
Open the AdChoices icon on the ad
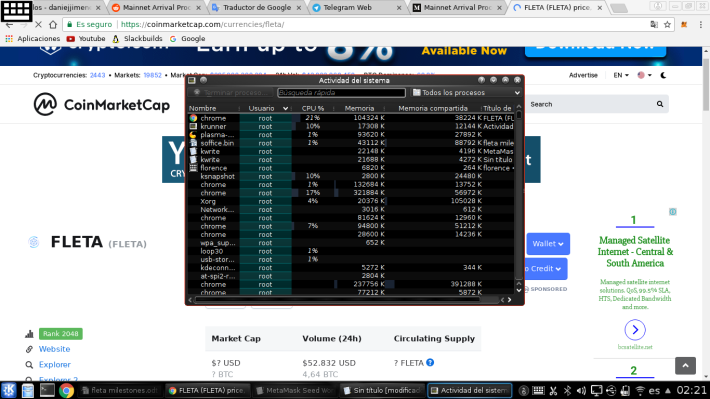673,212
